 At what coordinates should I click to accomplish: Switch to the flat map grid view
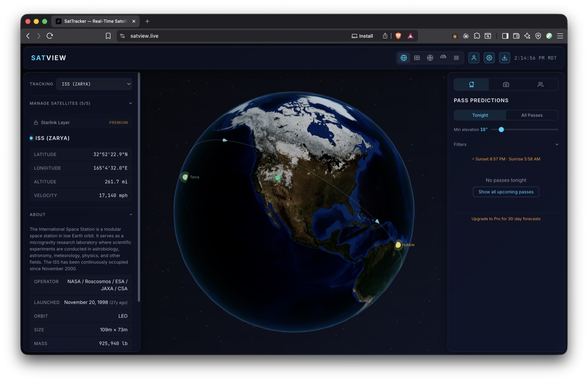pyautogui.click(x=417, y=58)
